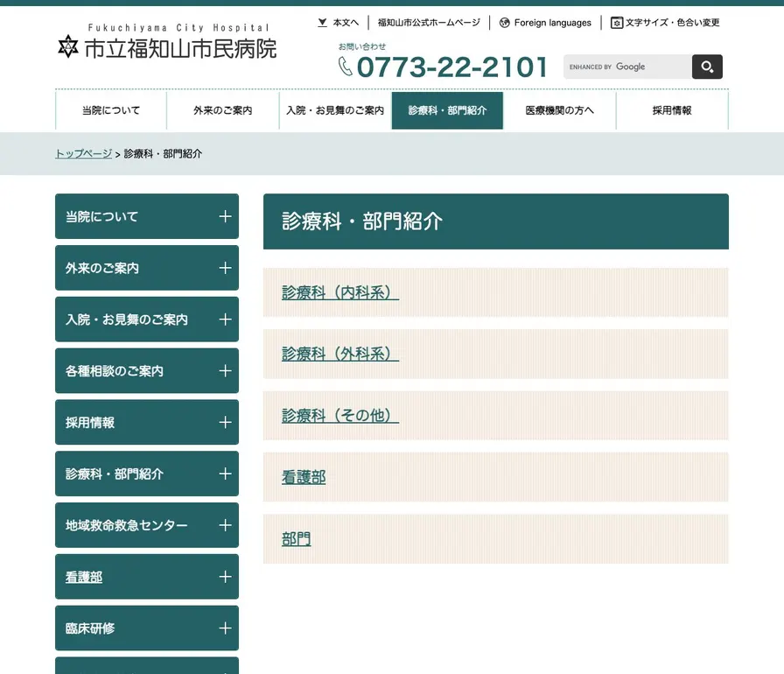Viewport: 784px width, 674px height.
Task: Open 医療機関の方へ top navigation tab
Action: point(559,110)
